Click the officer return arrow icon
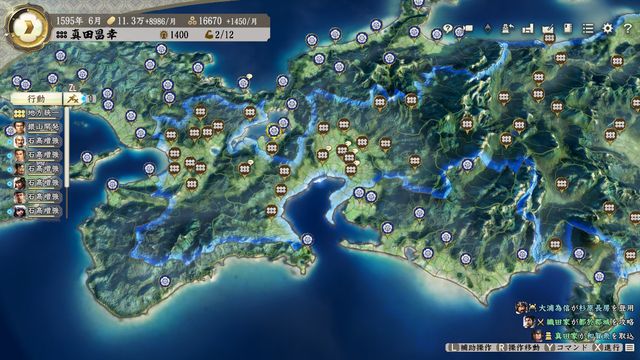This screenshot has width=640, height=360. (x=508, y=28)
